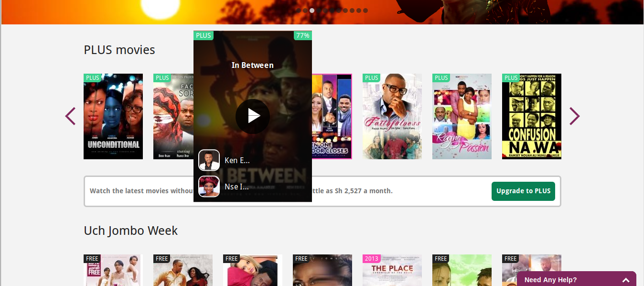
Task: Open the green FREE poster thumbnail
Action: [462, 270]
